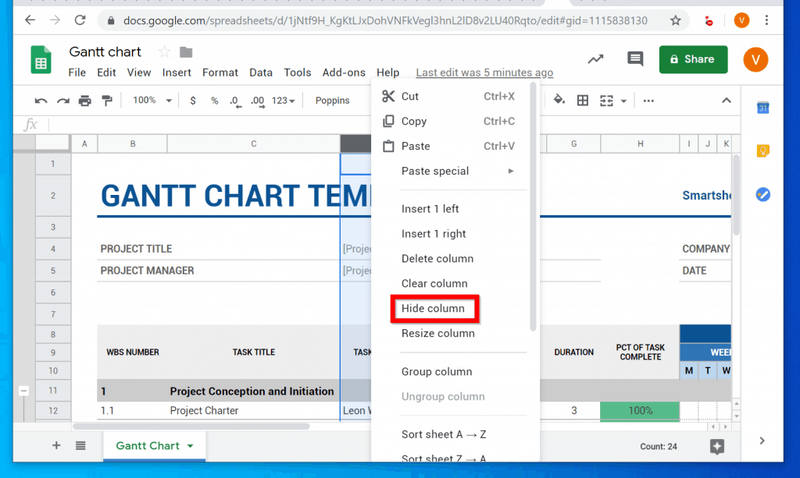Click the decrease decimal places icon
This screenshot has width=800, height=478.
pyautogui.click(x=235, y=101)
